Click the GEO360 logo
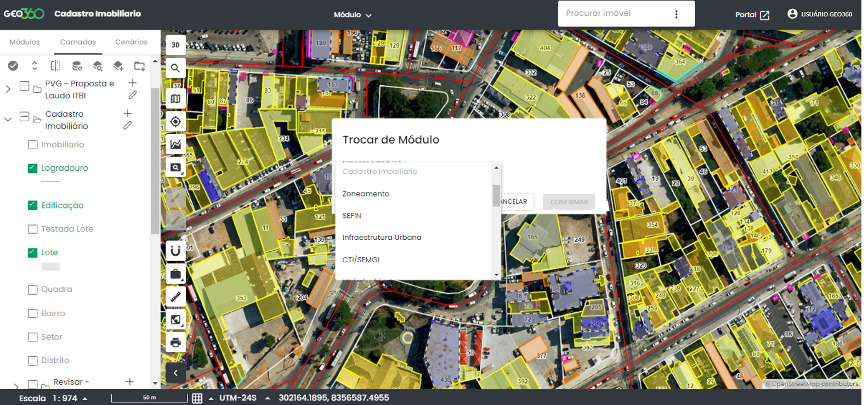The image size is (868, 405). [24, 14]
